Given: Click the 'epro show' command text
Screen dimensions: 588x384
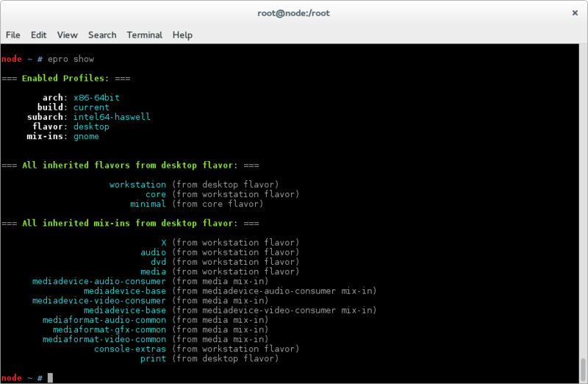Looking at the screenshot, I should point(71,59).
